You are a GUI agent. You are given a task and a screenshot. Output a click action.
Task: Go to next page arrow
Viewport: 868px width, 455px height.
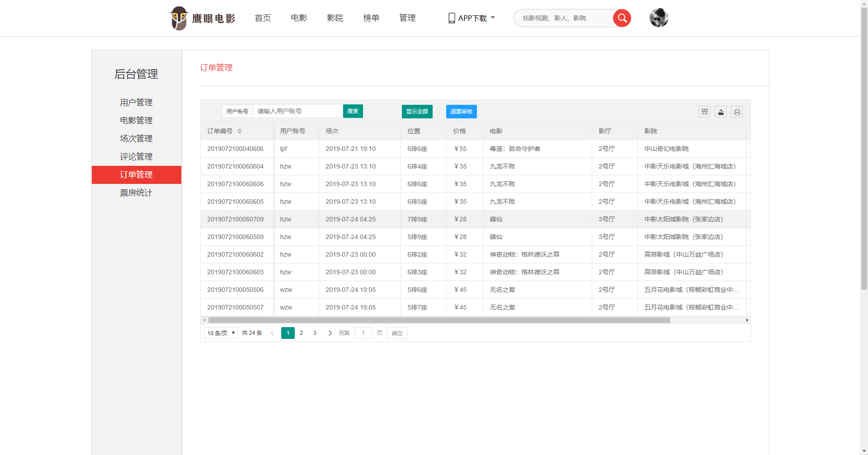click(x=330, y=333)
